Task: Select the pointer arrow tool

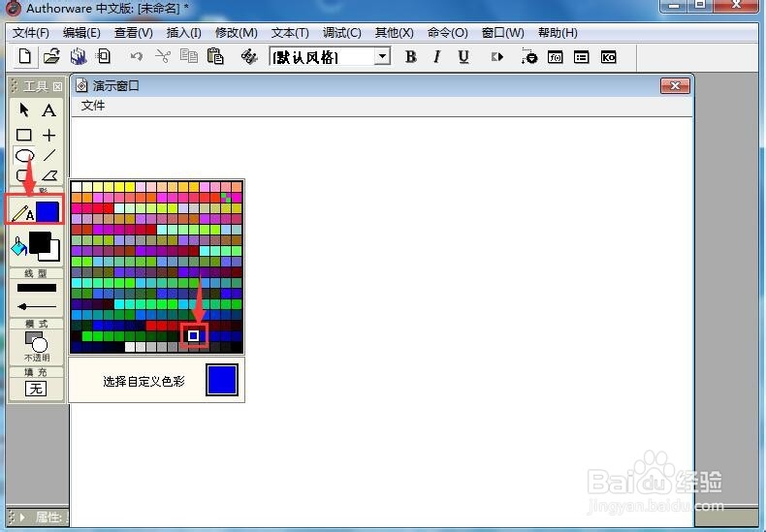Action: pyautogui.click(x=24, y=110)
